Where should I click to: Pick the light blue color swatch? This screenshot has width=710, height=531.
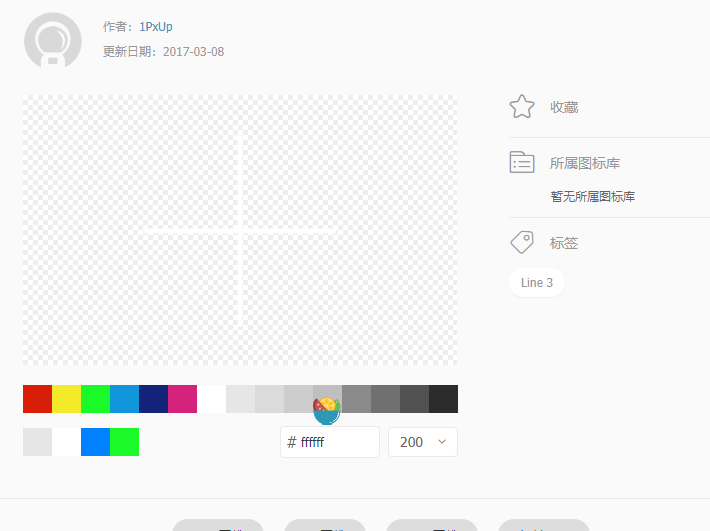[125, 399]
